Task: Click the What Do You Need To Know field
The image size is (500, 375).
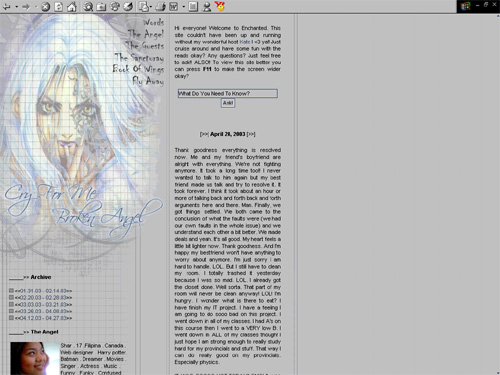Action: coord(228,93)
